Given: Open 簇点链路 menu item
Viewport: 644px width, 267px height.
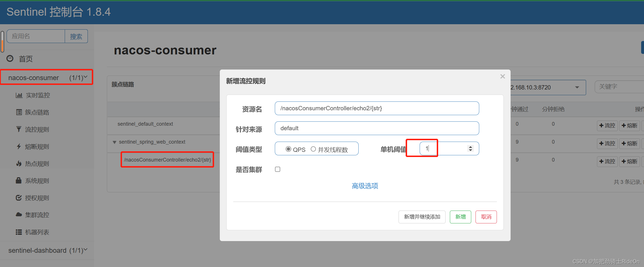Looking at the screenshot, I should (x=37, y=112).
